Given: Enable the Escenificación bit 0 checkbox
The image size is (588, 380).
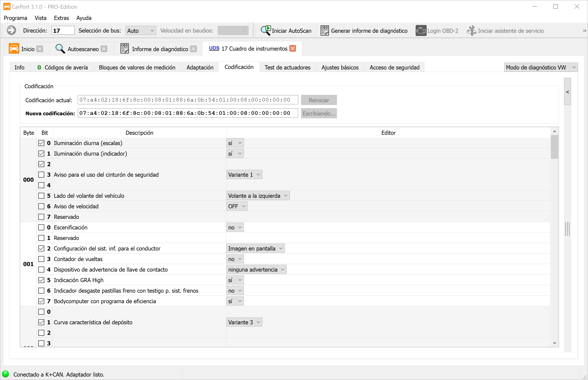Looking at the screenshot, I should click(41, 227).
